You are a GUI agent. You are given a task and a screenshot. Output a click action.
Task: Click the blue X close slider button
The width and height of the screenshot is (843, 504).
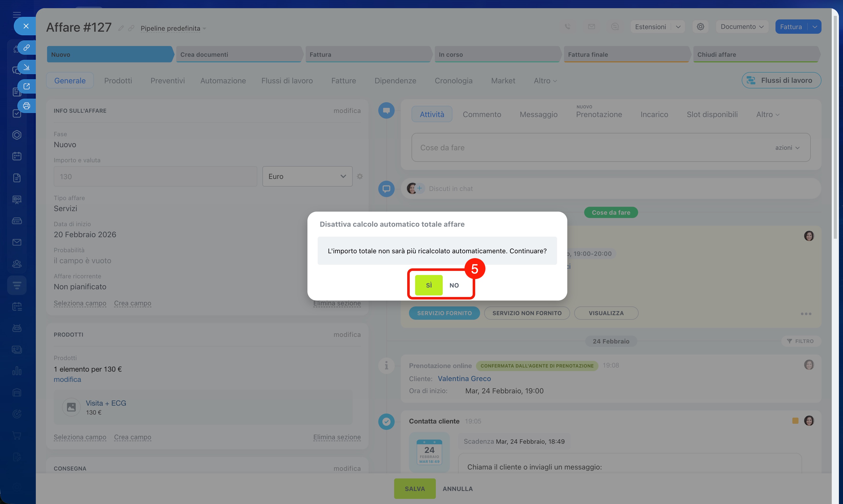pos(26,26)
